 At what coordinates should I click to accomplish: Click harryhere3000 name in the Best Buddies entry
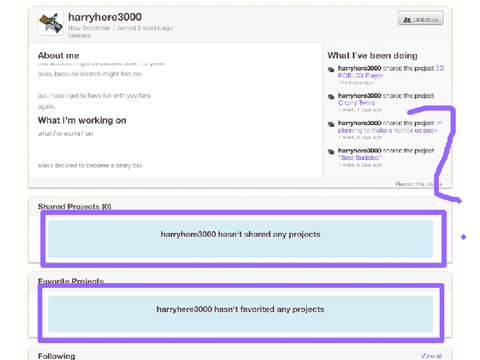click(x=359, y=151)
